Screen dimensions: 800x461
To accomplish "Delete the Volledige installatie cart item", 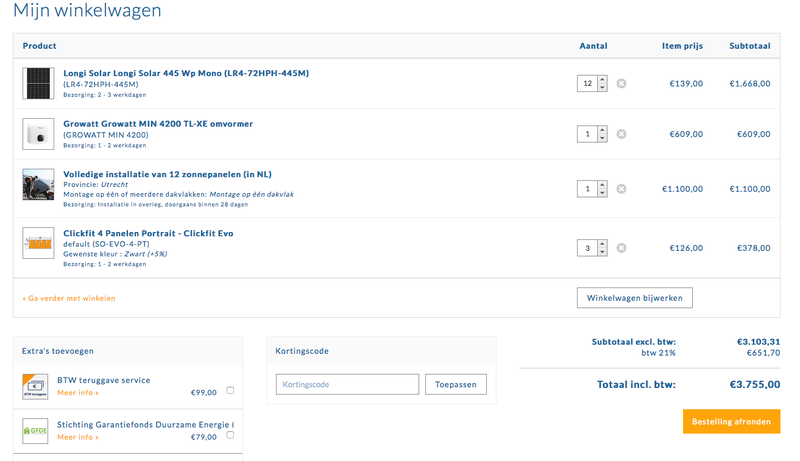I will tap(621, 188).
